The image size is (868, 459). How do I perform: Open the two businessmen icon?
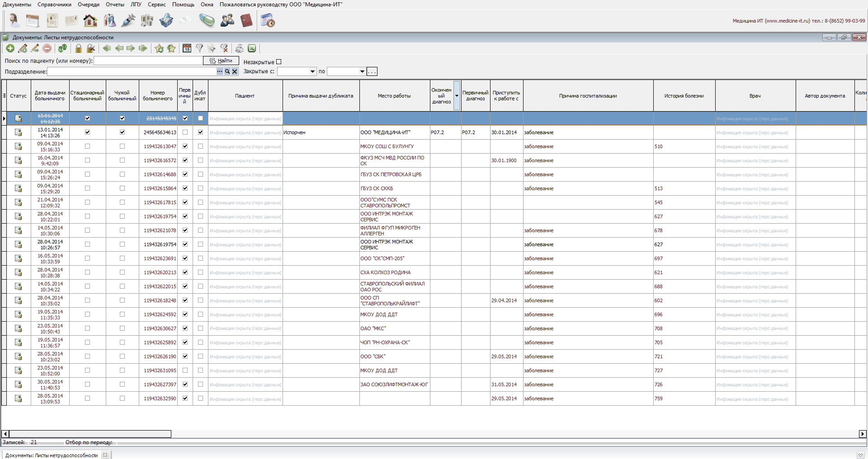click(227, 20)
